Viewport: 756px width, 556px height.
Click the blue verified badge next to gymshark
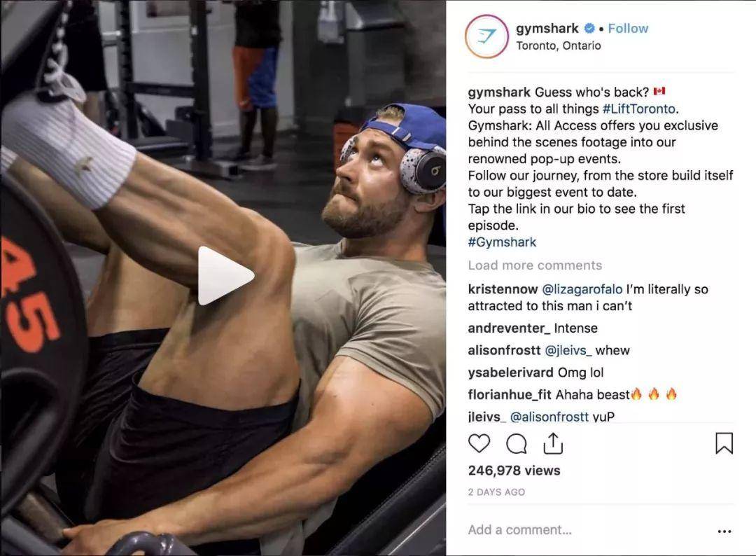pos(589,29)
